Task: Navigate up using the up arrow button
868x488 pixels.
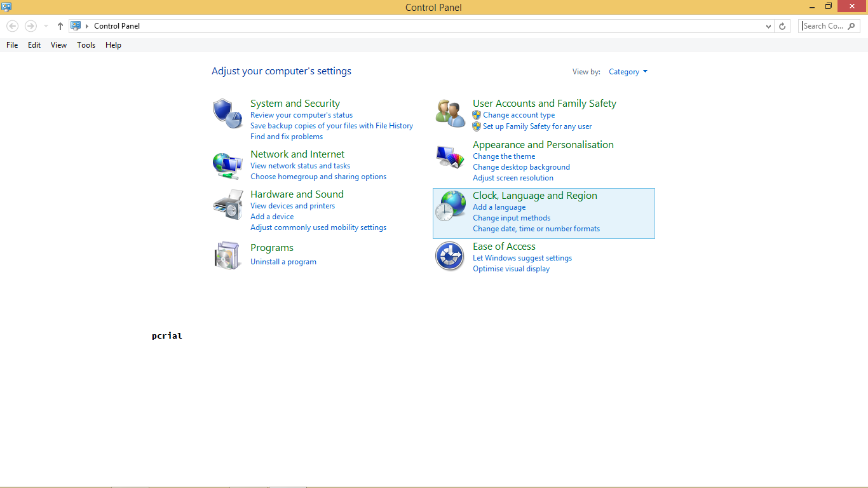Action: 60,26
